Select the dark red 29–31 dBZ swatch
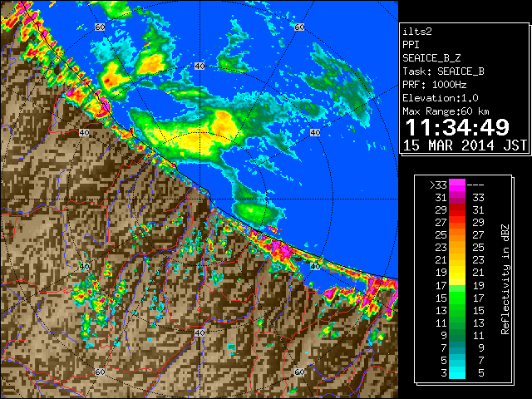The width and height of the screenshot is (532, 399). click(x=457, y=210)
